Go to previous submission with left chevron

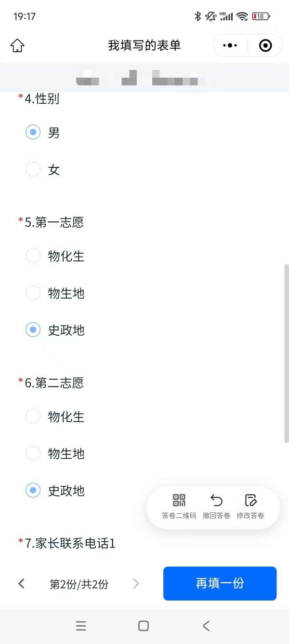[x=21, y=584]
